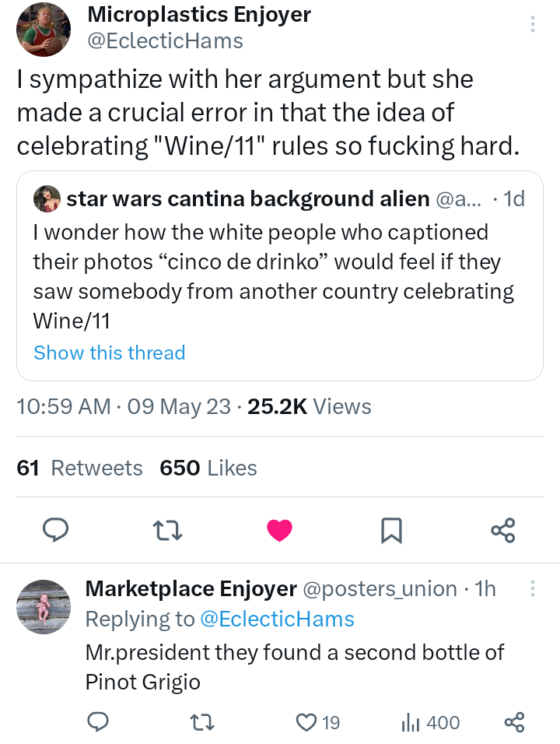The image size is (560, 744).
Task: Open more options on Marketplace Enjoyer reply
Action: (x=533, y=588)
